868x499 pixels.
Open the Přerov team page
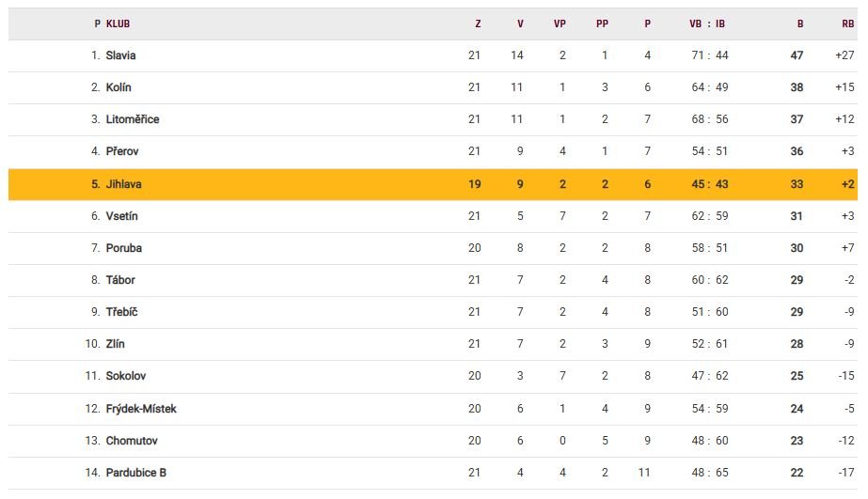pos(122,151)
